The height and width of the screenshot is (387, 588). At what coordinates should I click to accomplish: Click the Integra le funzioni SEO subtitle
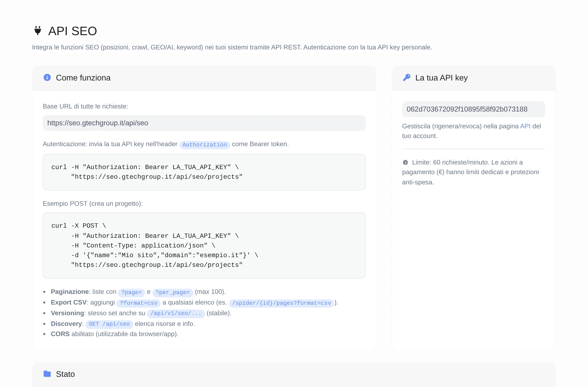[232, 47]
